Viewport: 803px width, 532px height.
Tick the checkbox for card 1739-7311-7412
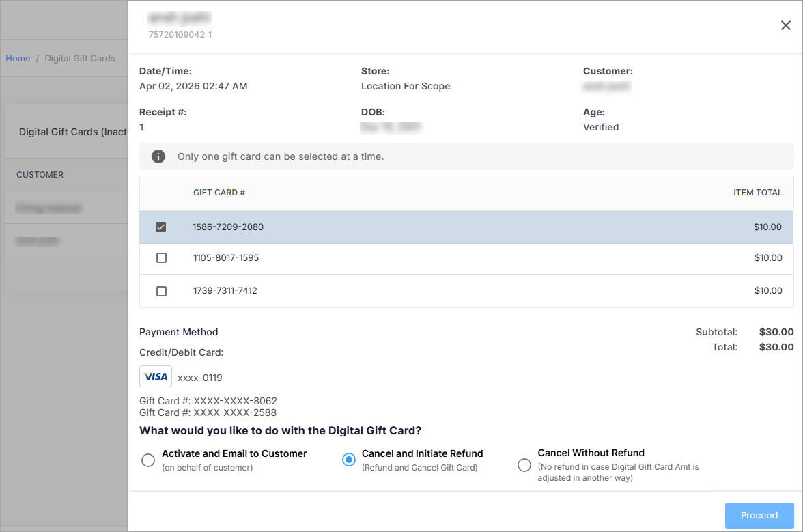tap(161, 291)
